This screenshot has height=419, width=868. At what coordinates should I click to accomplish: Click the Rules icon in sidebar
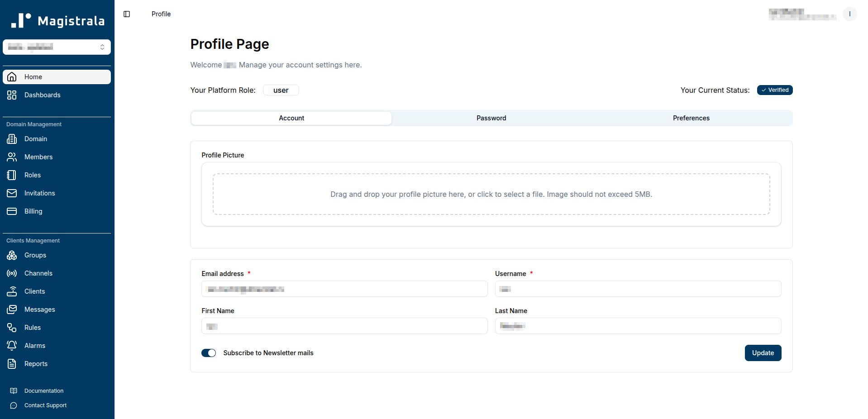coord(12,328)
